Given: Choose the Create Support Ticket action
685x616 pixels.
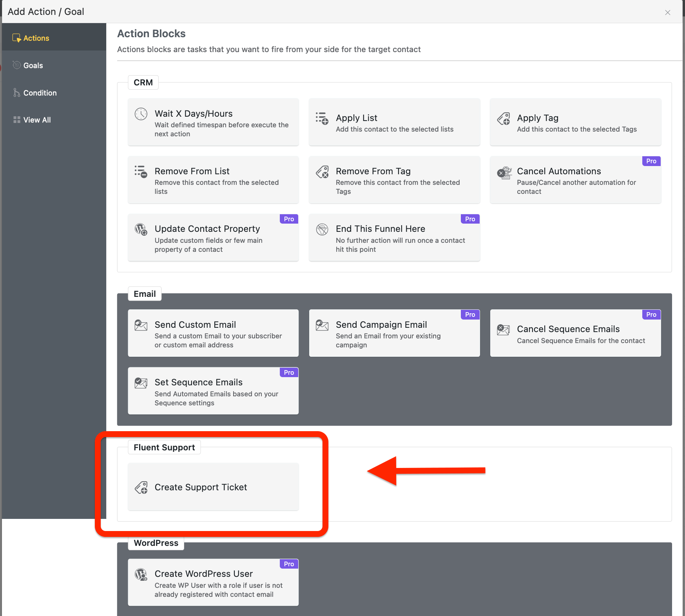Looking at the screenshot, I should [213, 487].
